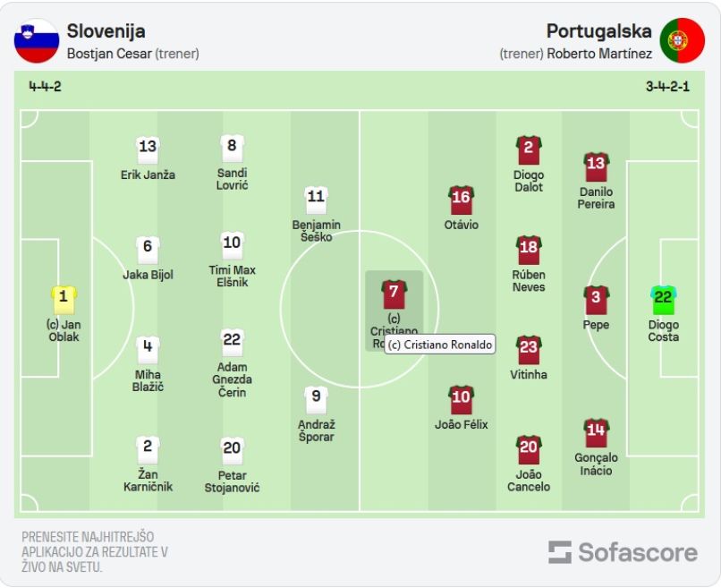Click coach name Bostjan Cesar
The width and height of the screenshot is (721, 588).
point(109,54)
